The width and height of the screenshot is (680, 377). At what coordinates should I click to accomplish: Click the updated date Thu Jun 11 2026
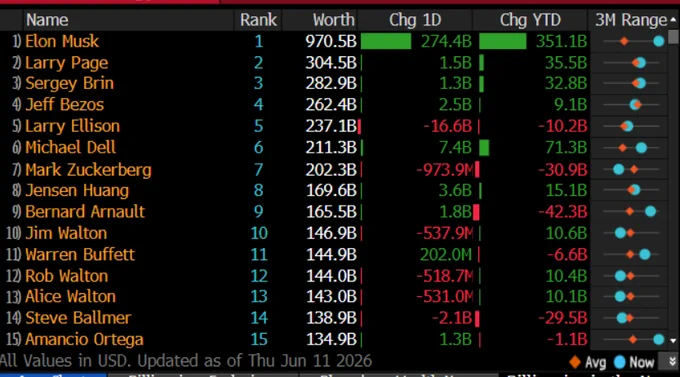(x=310, y=361)
